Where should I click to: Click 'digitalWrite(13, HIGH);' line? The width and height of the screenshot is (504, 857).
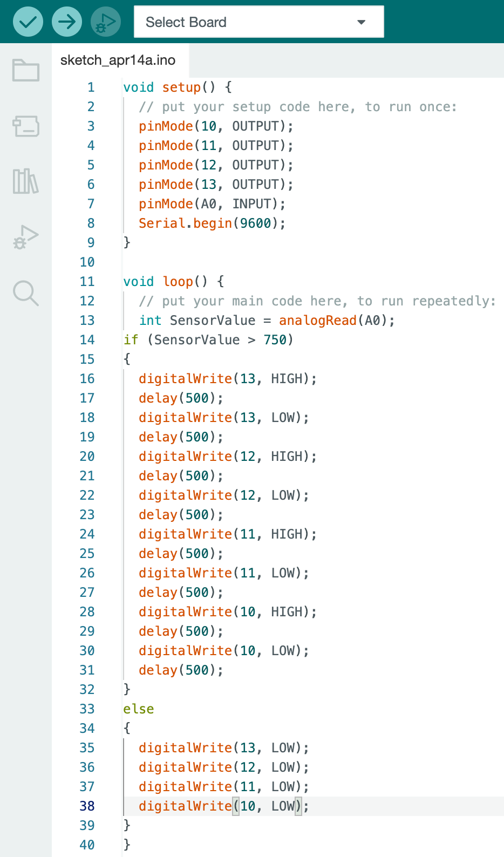click(x=228, y=379)
